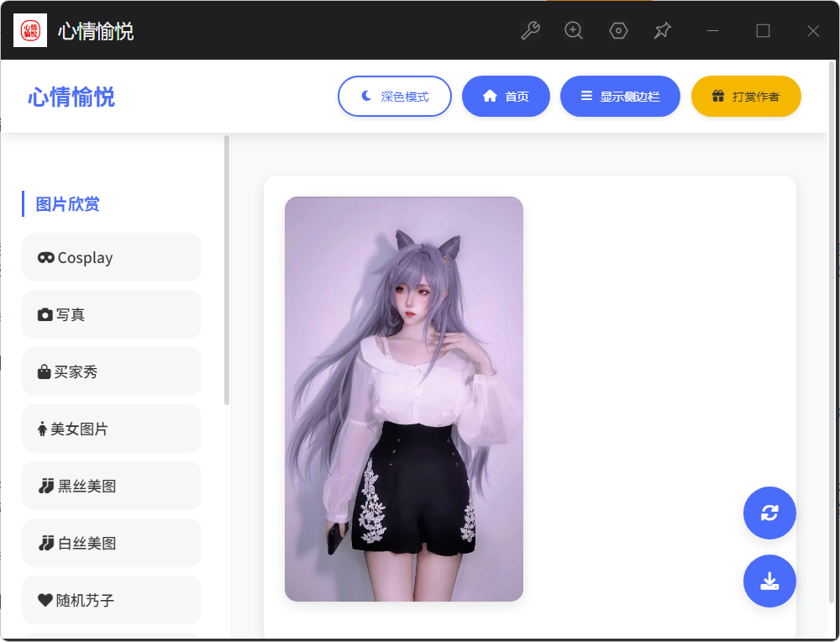Download image with the round download button
This screenshot has width=840, height=642.
coord(769,581)
